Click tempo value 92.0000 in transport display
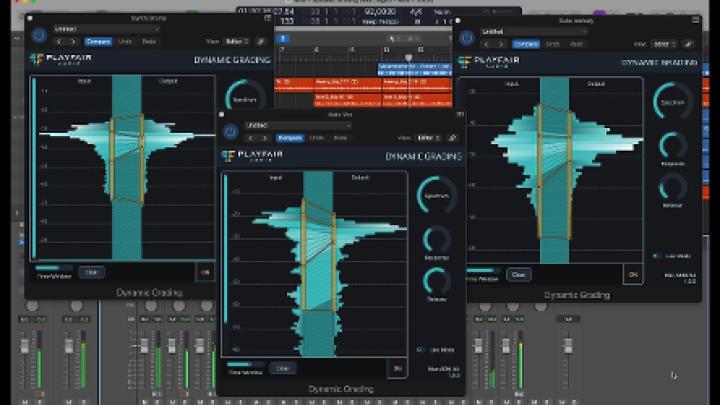The height and width of the screenshot is (405, 720). tap(380, 12)
